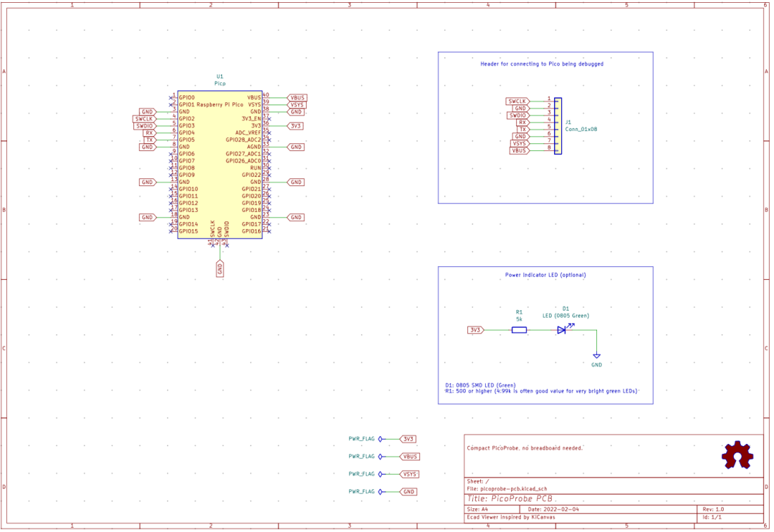
Task: Click the no-connect X at 3V3_EN pin 37
Action: pyautogui.click(x=269, y=120)
